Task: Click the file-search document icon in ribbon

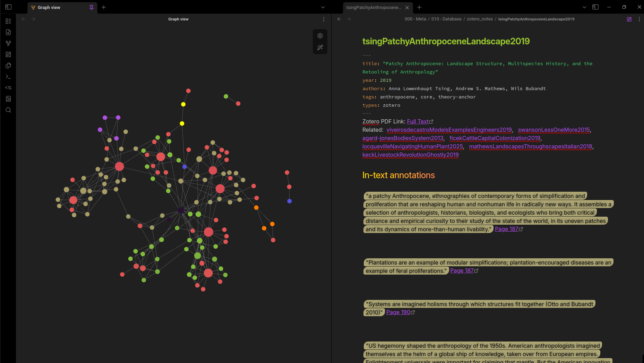Action: click(8, 32)
